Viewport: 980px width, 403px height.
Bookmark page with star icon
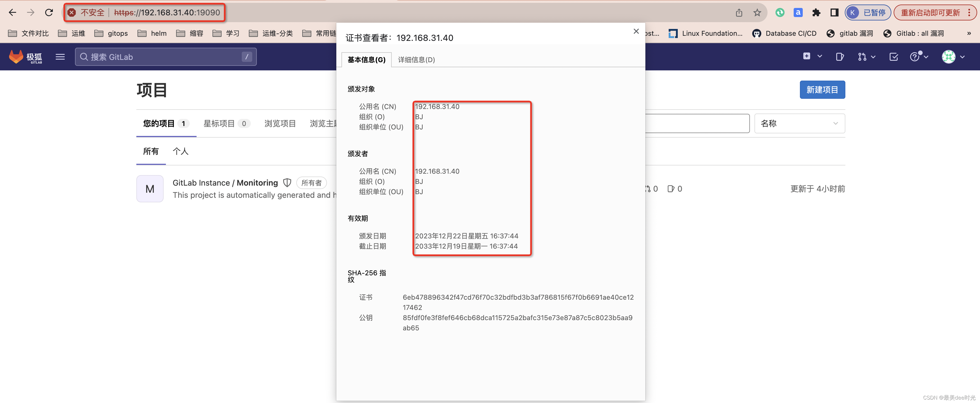pyautogui.click(x=757, y=12)
